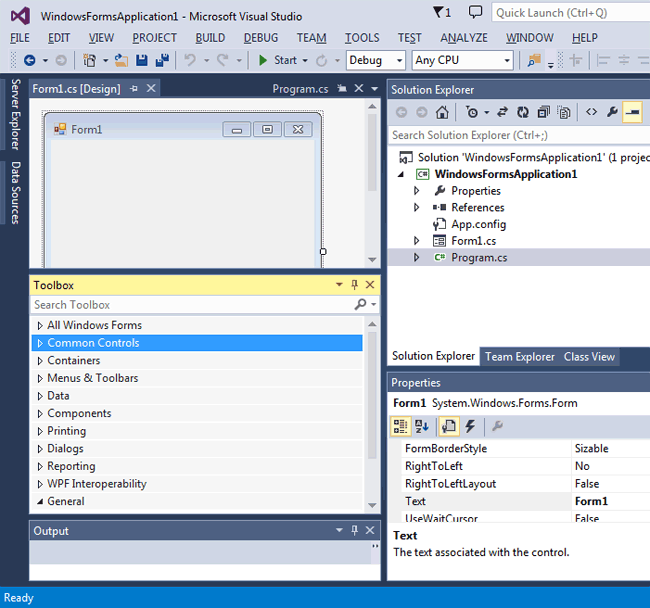Open the Any CPU platform dropdown
Viewport: 650px width, 608px height.
507,61
